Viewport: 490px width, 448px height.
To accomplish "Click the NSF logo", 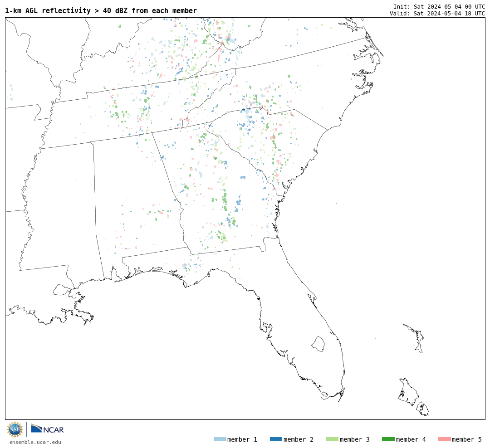I will click(x=15, y=429).
